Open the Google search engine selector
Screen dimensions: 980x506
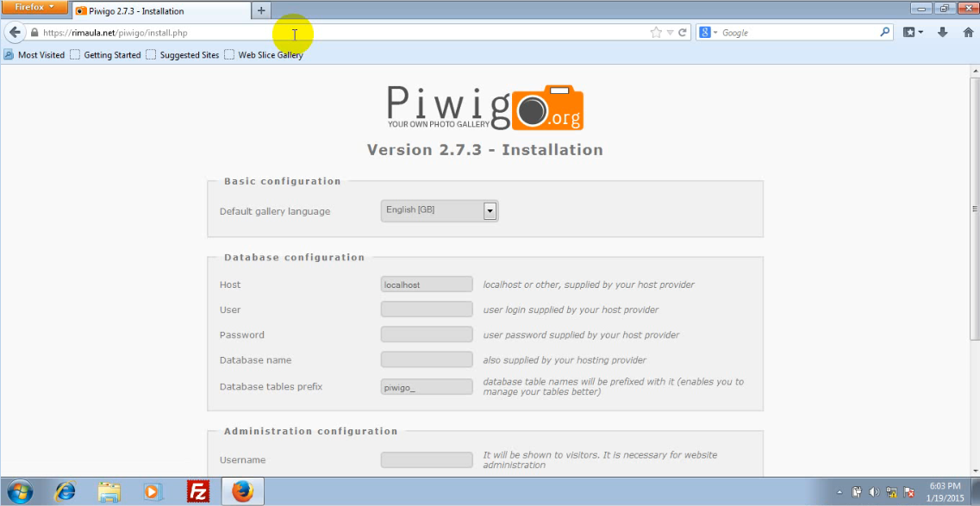coord(708,33)
